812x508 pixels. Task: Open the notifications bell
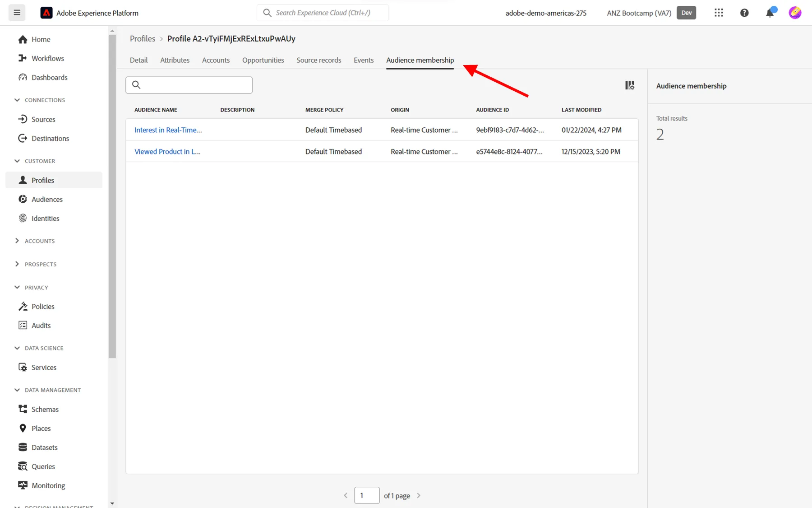tap(770, 13)
